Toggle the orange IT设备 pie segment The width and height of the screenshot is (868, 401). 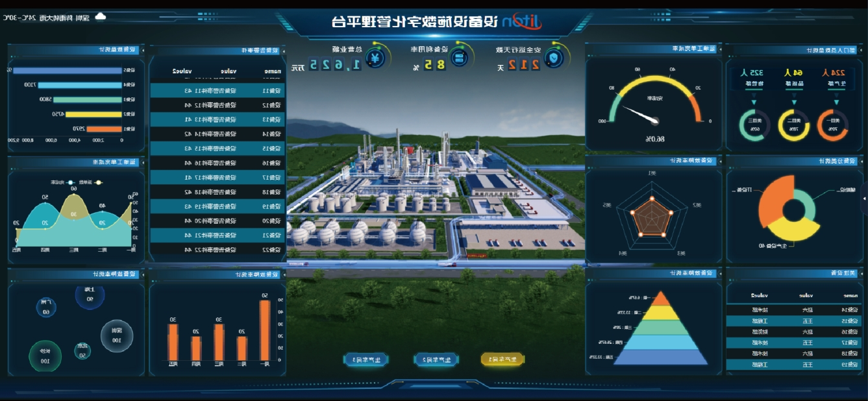coord(773,202)
